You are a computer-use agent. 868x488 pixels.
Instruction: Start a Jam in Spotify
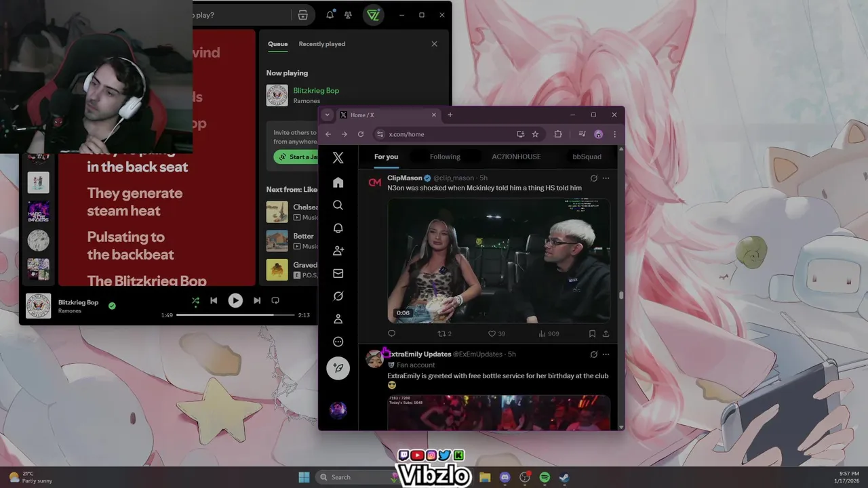click(x=296, y=157)
